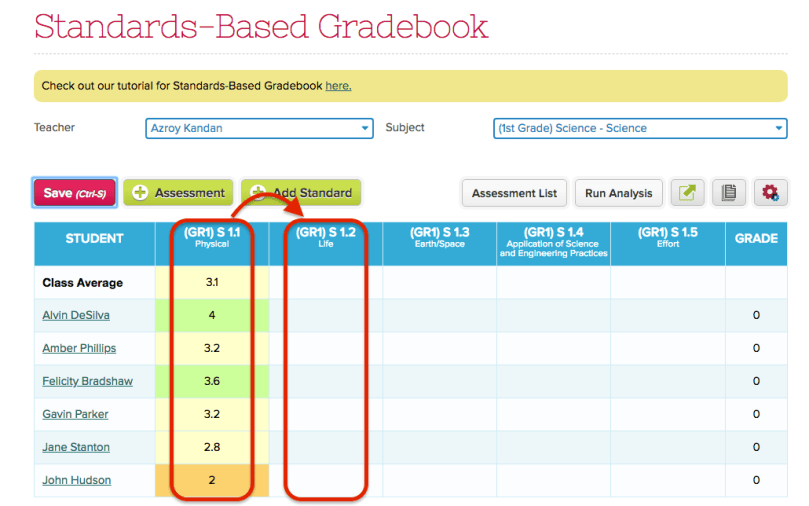Open the red gear settings icon

coord(770,193)
